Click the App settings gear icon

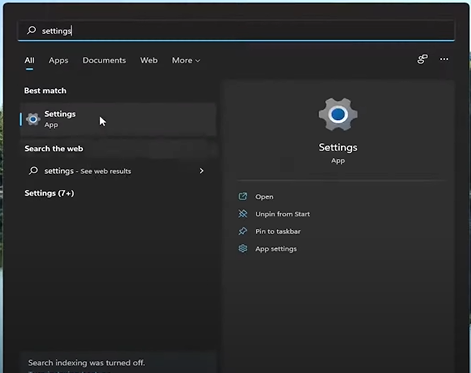click(x=243, y=248)
